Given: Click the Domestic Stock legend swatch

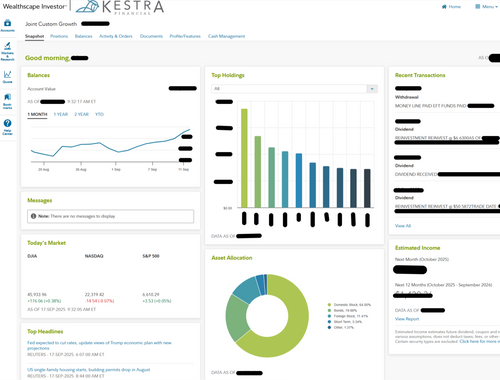Looking at the screenshot, I should point(329,305).
